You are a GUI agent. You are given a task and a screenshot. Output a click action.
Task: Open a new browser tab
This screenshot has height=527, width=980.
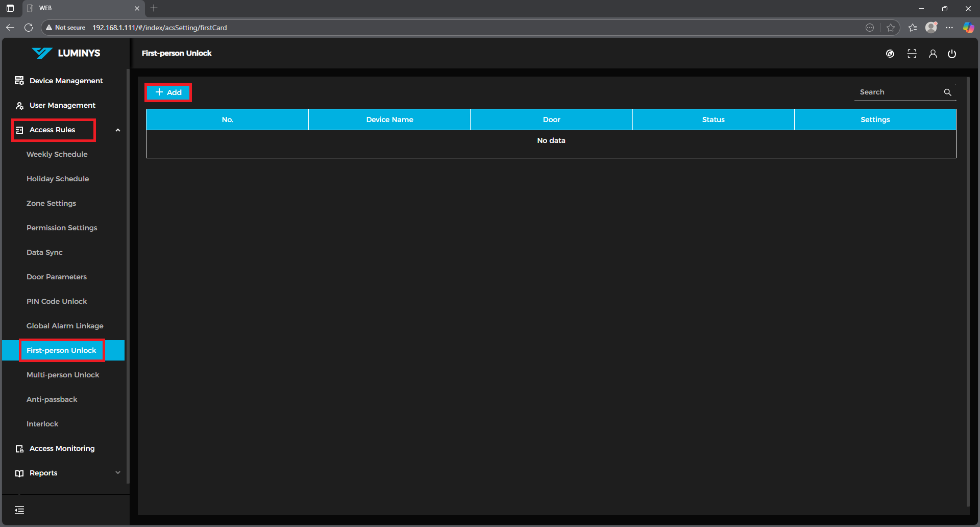pyautogui.click(x=154, y=8)
